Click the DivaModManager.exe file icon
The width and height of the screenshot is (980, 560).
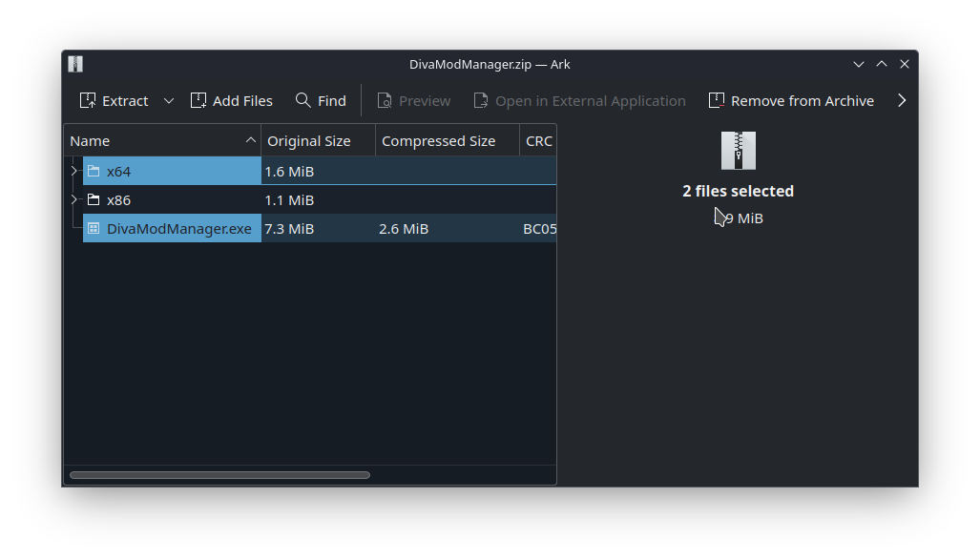tap(94, 229)
